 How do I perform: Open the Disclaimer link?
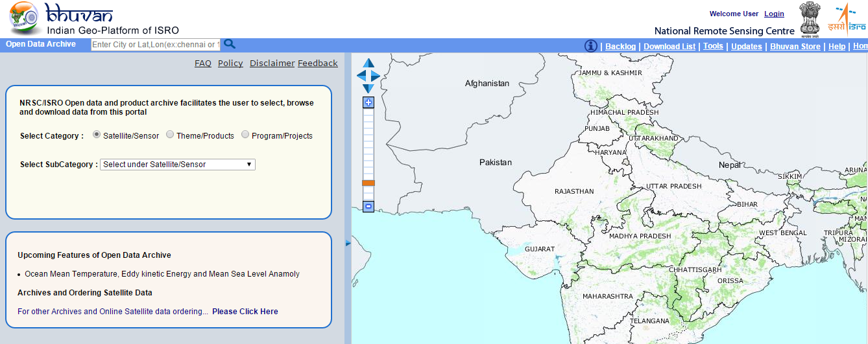click(272, 63)
